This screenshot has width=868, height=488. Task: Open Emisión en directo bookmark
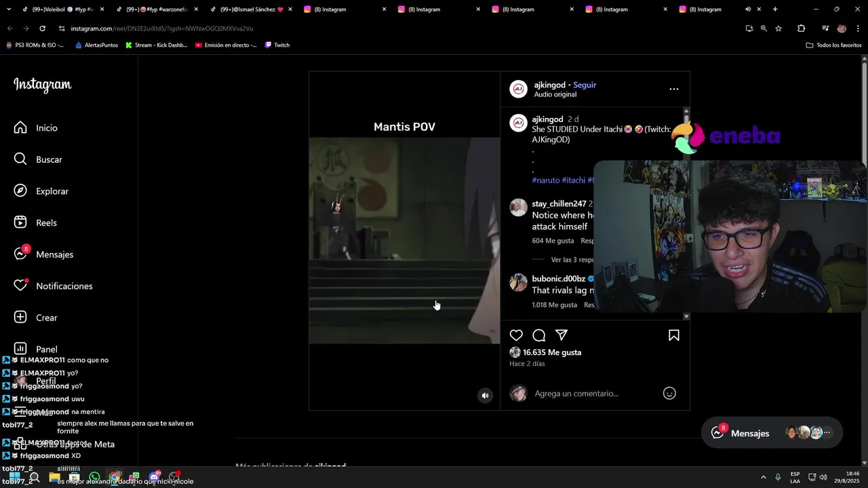click(226, 45)
